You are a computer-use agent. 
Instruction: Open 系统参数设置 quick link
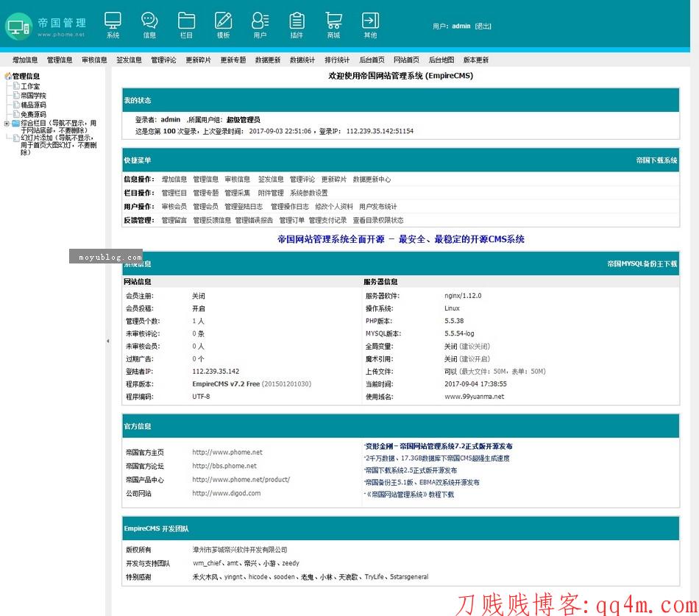(309, 193)
